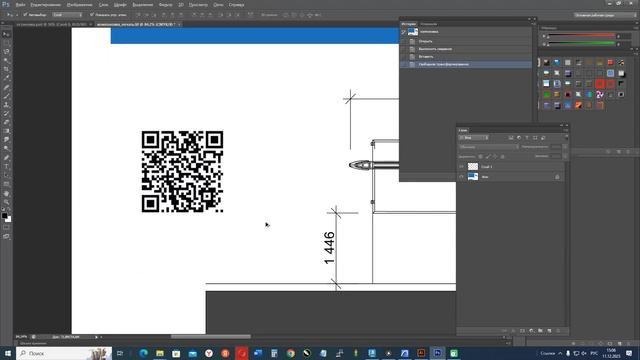The height and width of the screenshot is (360, 640).
Task: Select the Blur tool
Action: click(x=6, y=140)
